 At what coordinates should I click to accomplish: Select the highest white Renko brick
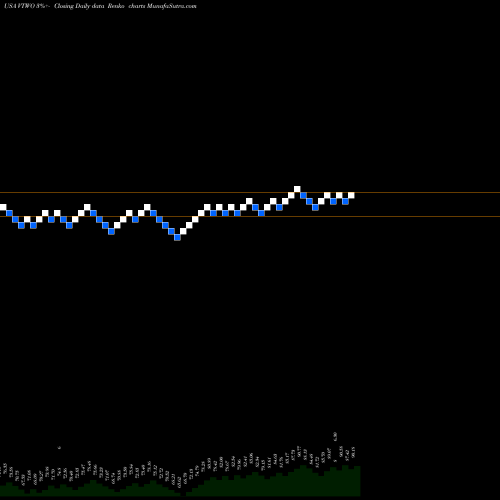coord(297,189)
